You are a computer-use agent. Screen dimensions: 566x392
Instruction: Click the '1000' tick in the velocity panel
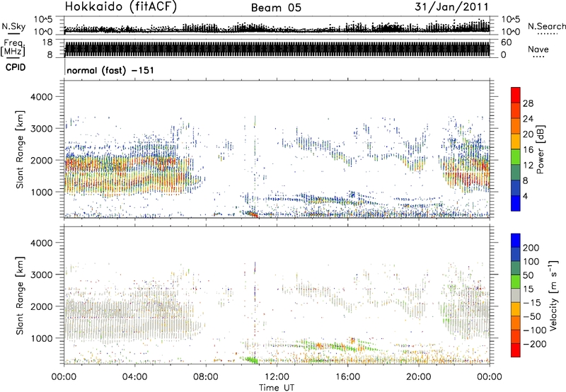(x=42, y=338)
